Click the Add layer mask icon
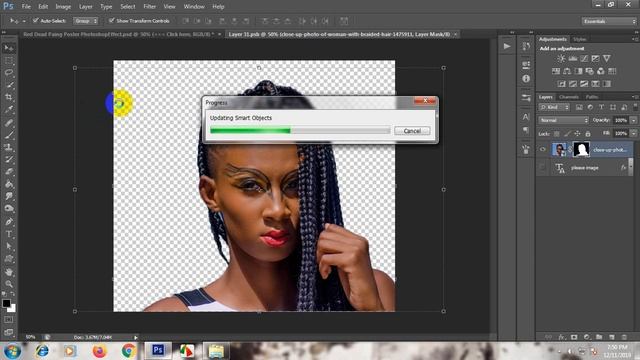The width and height of the screenshot is (640, 360). (574, 337)
